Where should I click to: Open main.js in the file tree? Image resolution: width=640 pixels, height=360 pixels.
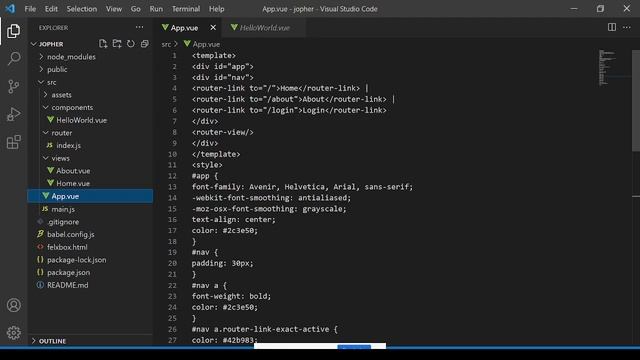[90, 209]
